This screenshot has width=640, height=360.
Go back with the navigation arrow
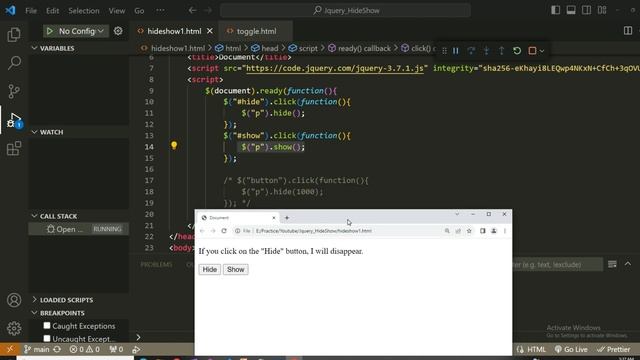coord(192,10)
